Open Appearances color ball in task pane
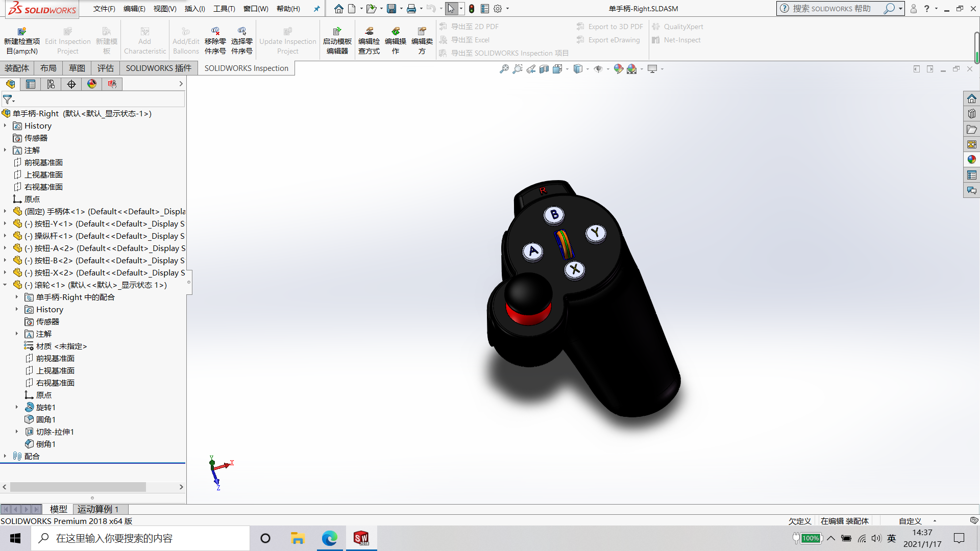980x551 pixels. [x=972, y=160]
